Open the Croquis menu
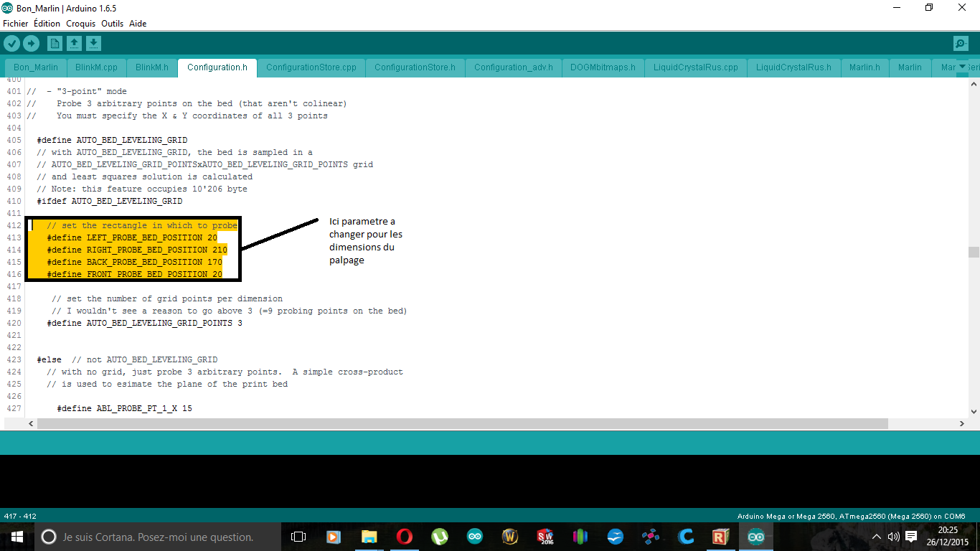The height and width of the screenshot is (551, 980). click(81, 24)
